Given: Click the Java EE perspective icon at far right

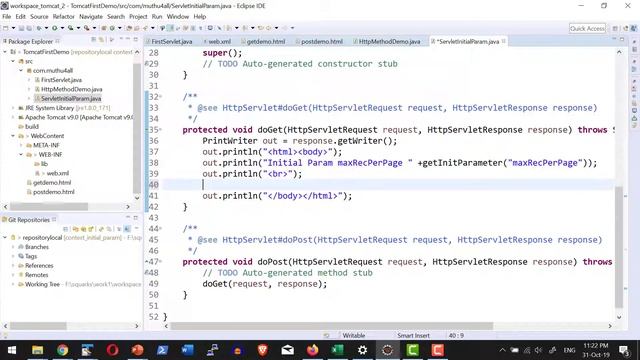Looking at the screenshot, I should click(634, 28).
